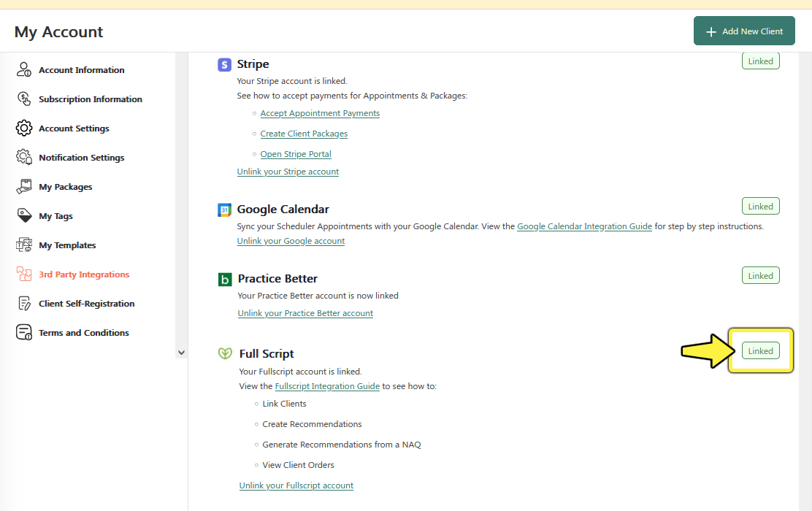Click the Full Script Linked badge
Screen dimensions: 812x511
[x=761, y=350]
